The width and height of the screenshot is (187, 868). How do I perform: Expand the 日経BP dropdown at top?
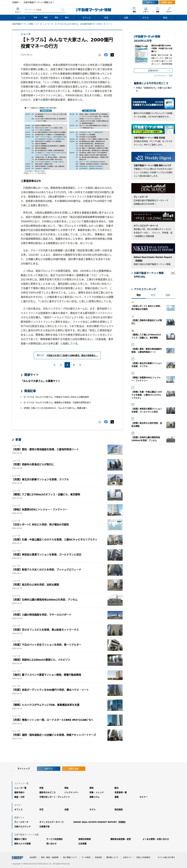[16, 2]
